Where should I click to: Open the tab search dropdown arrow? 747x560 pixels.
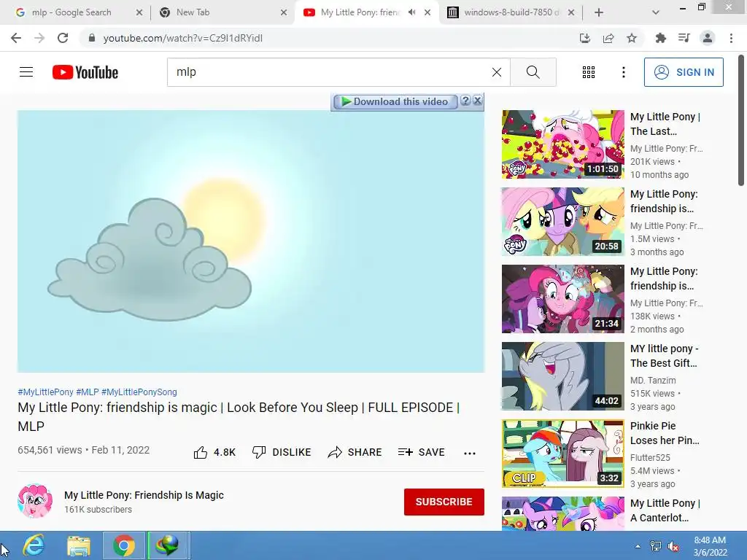[x=656, y=13]
